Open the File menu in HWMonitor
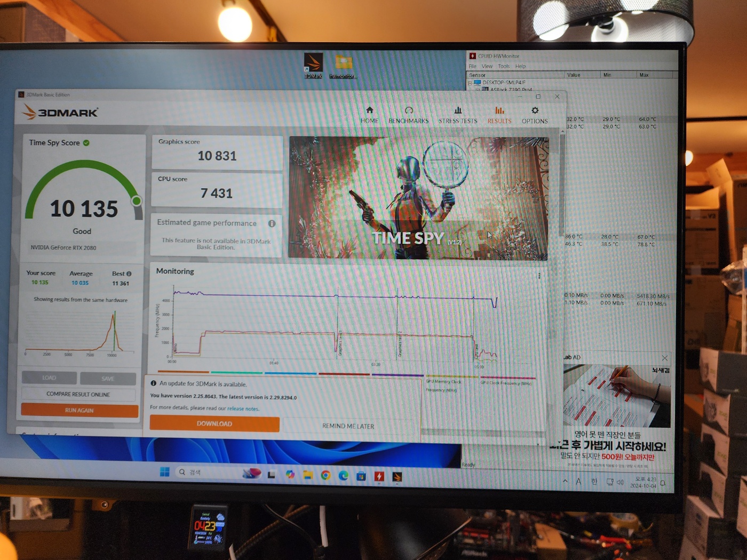The height and width of the screenshot is (560, 747). 472,66
